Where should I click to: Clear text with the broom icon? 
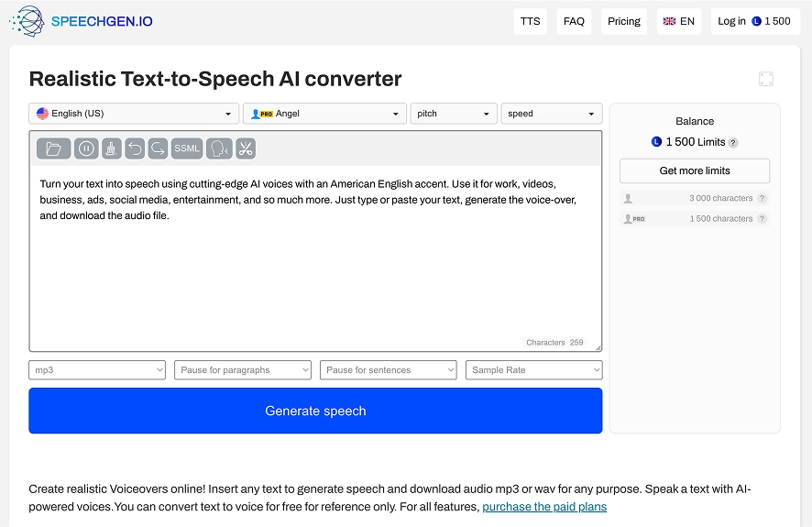tap(111, 149)
